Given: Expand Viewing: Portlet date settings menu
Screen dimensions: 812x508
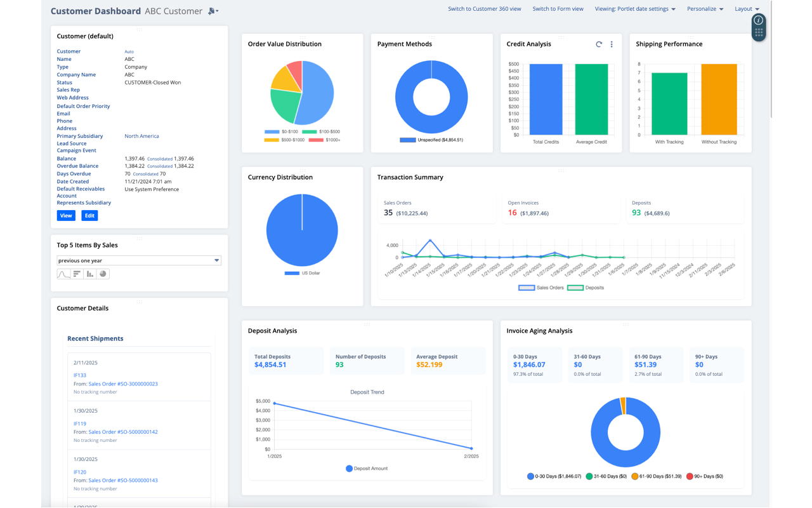Looking at the screenshot, I should tap(635, 9).
